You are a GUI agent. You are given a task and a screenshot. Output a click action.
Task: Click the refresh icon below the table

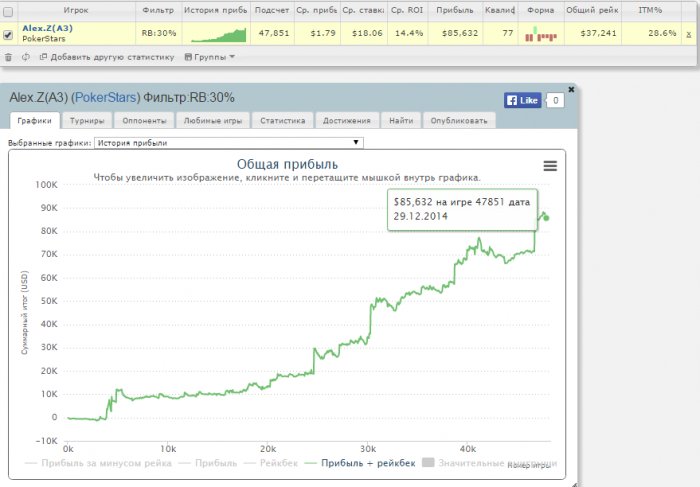pos(25,57)
